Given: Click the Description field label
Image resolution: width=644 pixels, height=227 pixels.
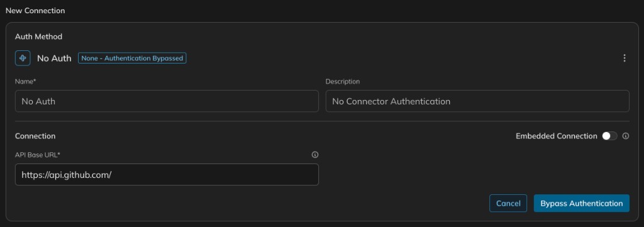Looking at the screenshot, I should coord(343,81).
